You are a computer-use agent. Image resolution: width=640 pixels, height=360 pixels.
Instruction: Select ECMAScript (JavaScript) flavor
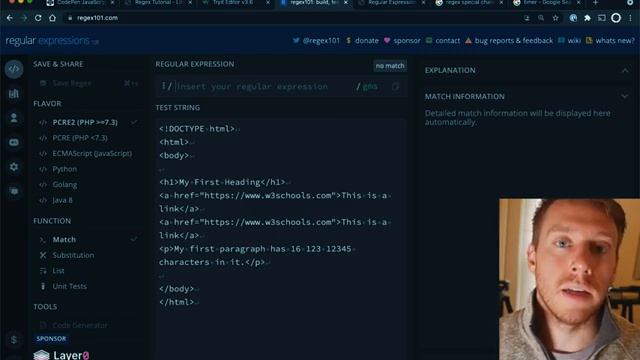coord(87,153)
